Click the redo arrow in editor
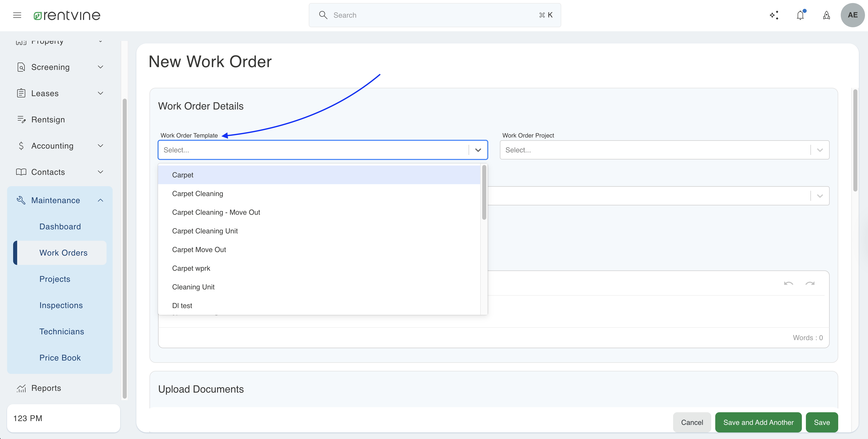 810,283
